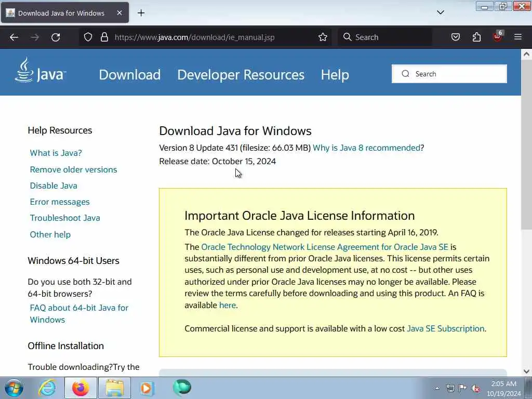Click the vertical scrollbar thumb

pyautogui.click(x=526, y=144)
